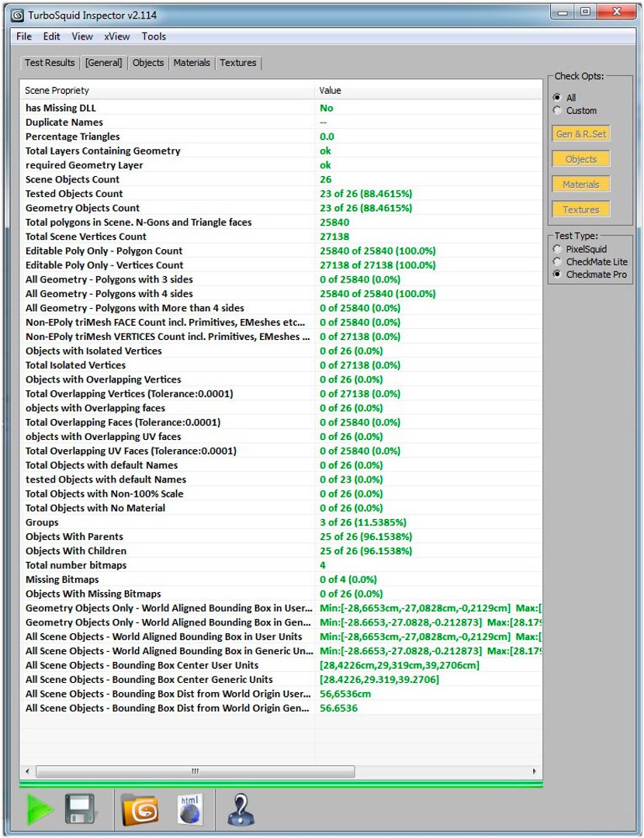Click the value 25840 for total polygons
This screenshot has width=644, height=838.
[x=334, y=223]
